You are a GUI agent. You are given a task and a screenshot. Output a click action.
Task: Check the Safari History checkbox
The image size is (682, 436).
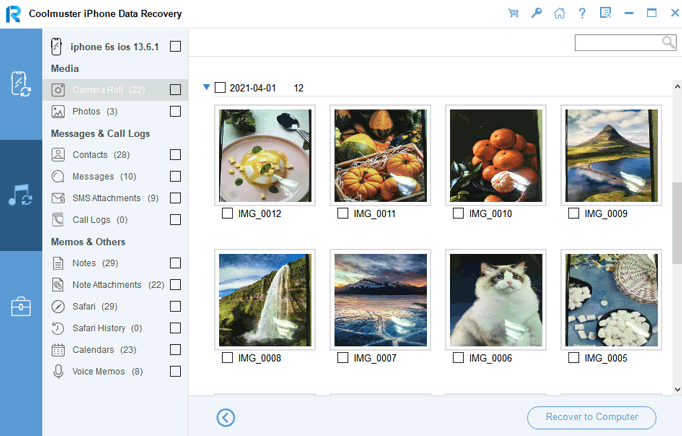coord(175,328)
